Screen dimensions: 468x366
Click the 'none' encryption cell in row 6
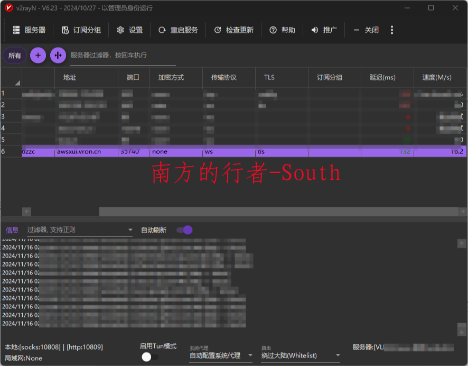tap(176, 152)
